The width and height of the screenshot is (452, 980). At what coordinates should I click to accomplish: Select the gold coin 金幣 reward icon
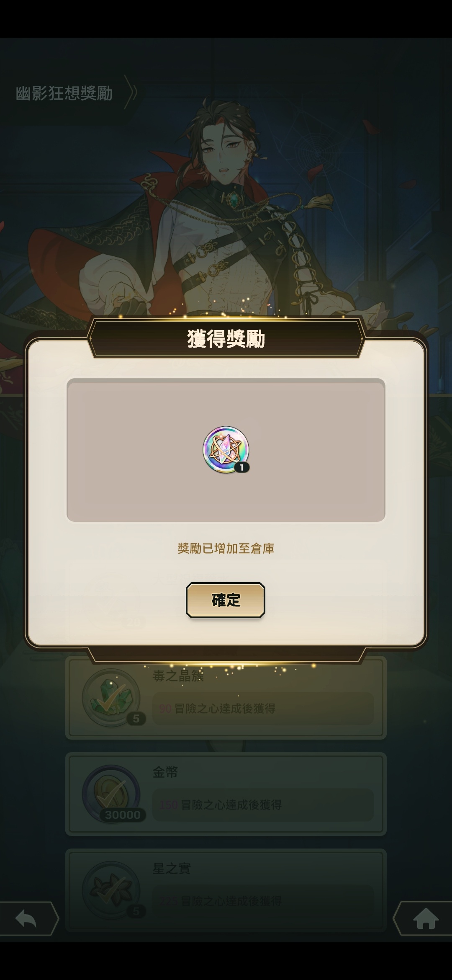(x=111, y=794)
